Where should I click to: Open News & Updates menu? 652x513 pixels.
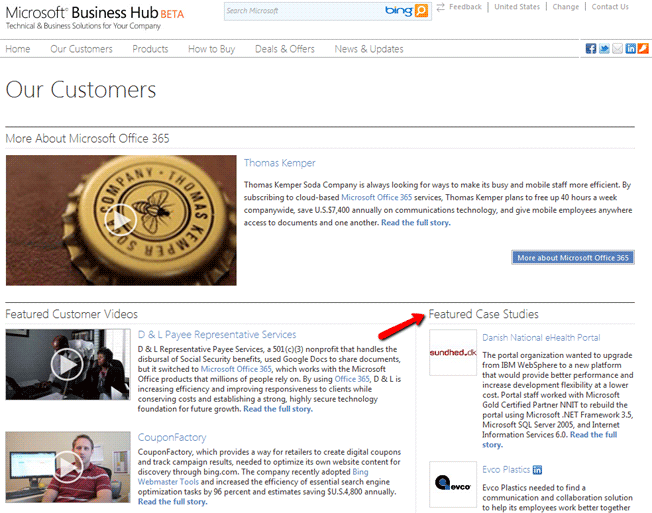(369, 49)
